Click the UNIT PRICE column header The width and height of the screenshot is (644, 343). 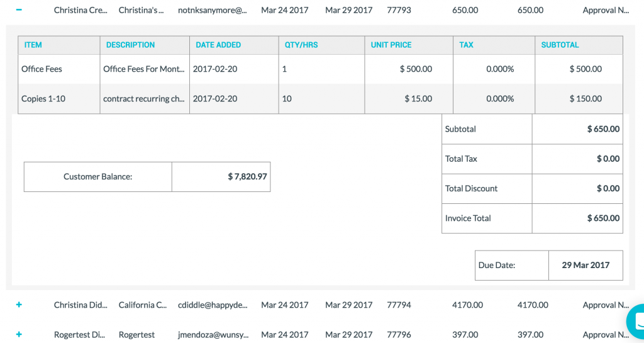click(x=391, y=45)
